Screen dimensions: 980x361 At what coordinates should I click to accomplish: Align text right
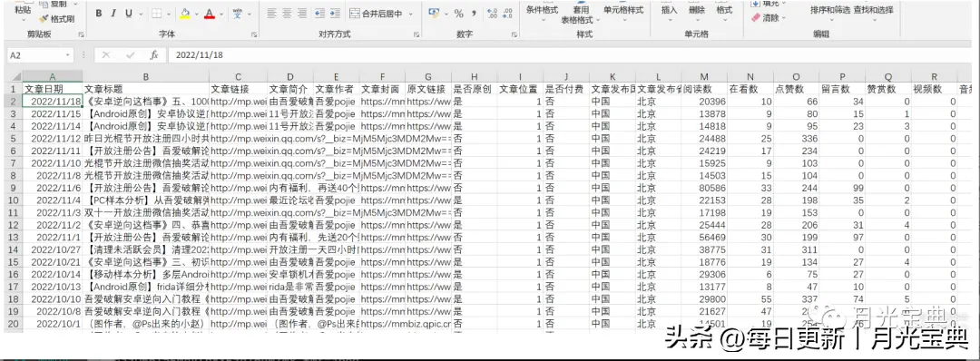pyautogui.click(x=302, y=13)
